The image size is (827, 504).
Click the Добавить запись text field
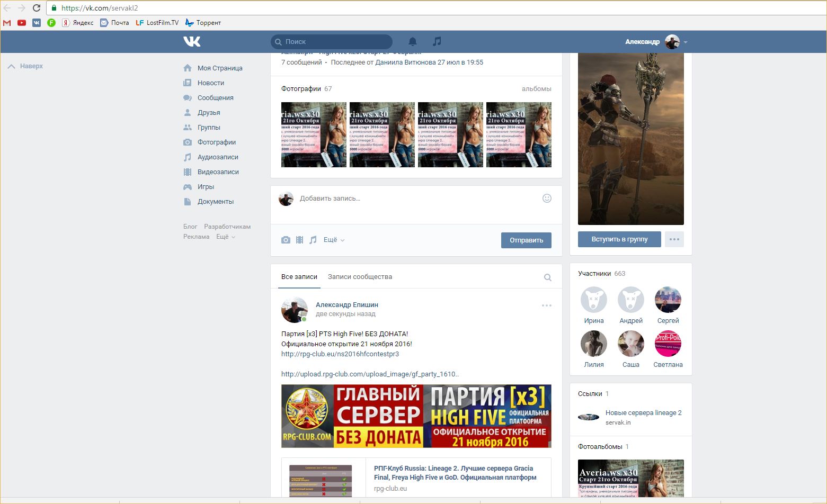(x=413, y=199)
